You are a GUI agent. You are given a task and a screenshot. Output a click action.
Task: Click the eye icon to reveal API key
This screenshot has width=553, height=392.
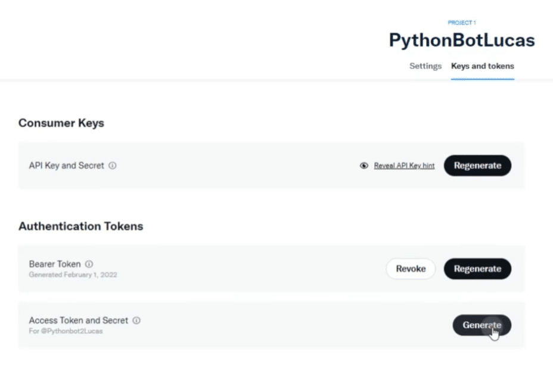click(364, 166)
